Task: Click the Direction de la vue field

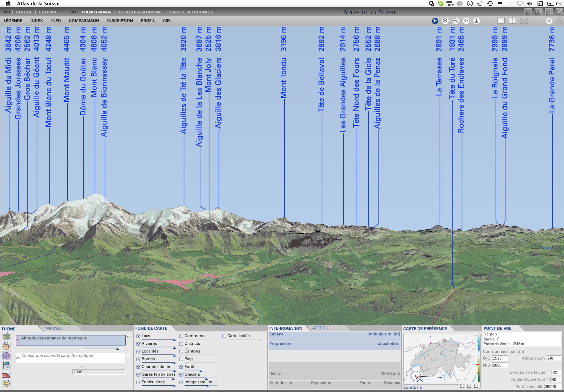Action: point(556,373)
